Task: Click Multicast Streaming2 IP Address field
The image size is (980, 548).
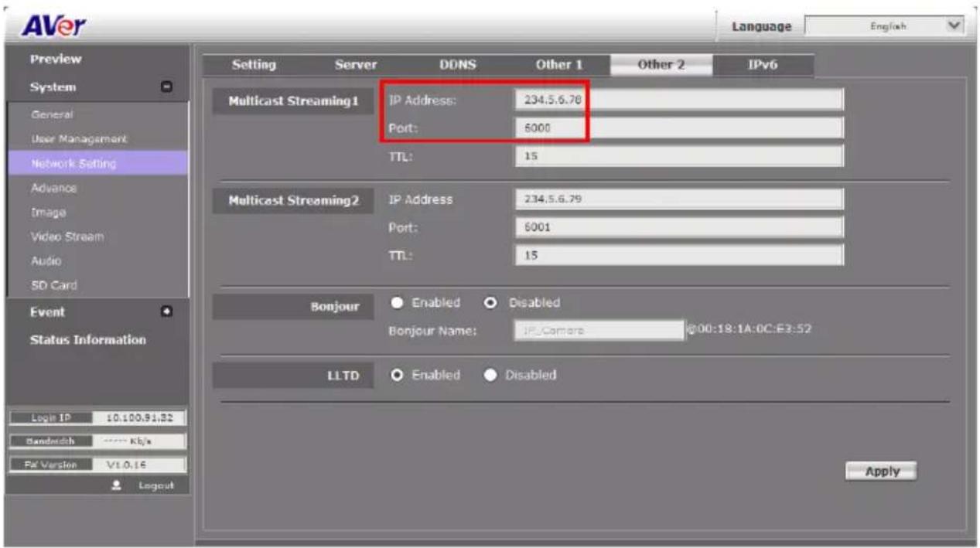Action: tap(679, 199)
